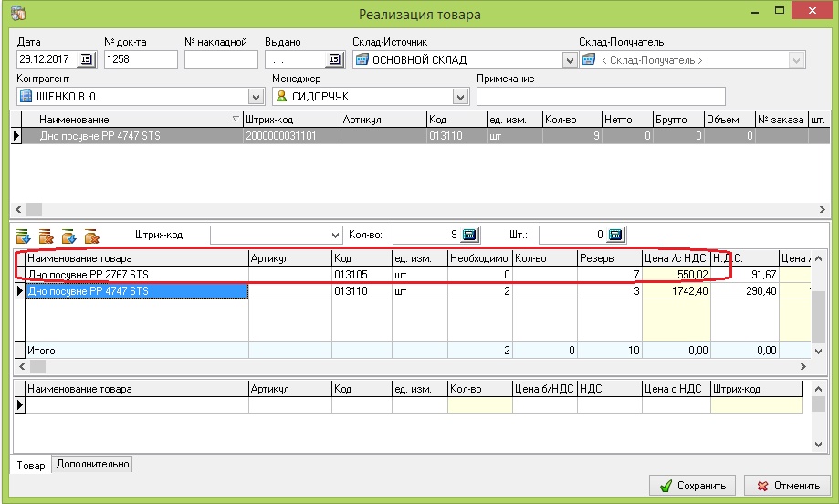The width and height of the screenshot is (839, 504).
Task: Open the Контрагент dropdown list
Action: (x=256, y=97)
